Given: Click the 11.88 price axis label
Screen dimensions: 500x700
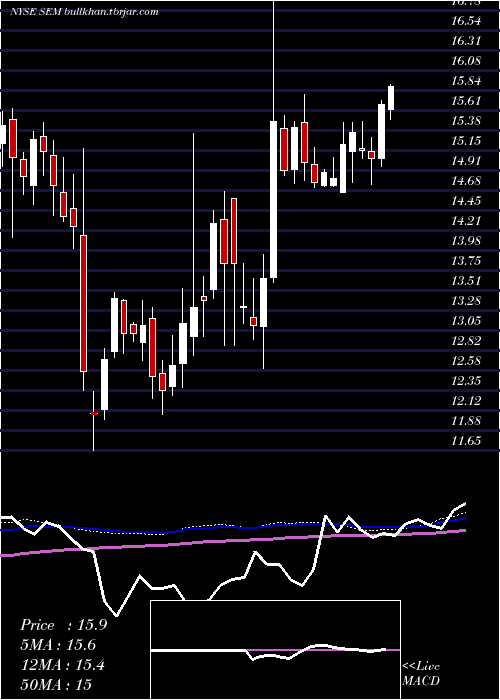Looking at the screenshot, I should pos(466,421).
